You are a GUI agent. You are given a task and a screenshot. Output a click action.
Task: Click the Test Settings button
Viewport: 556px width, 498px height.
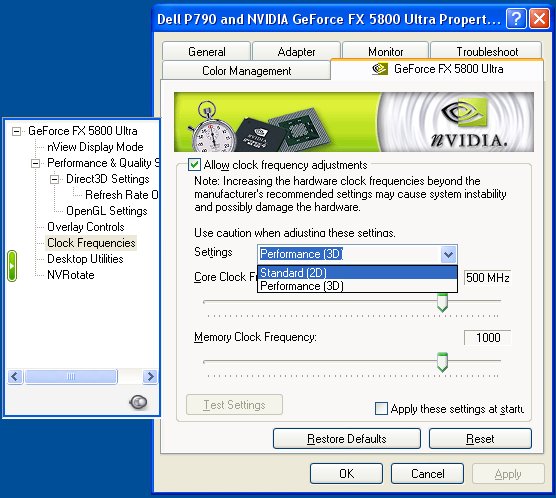234,405
